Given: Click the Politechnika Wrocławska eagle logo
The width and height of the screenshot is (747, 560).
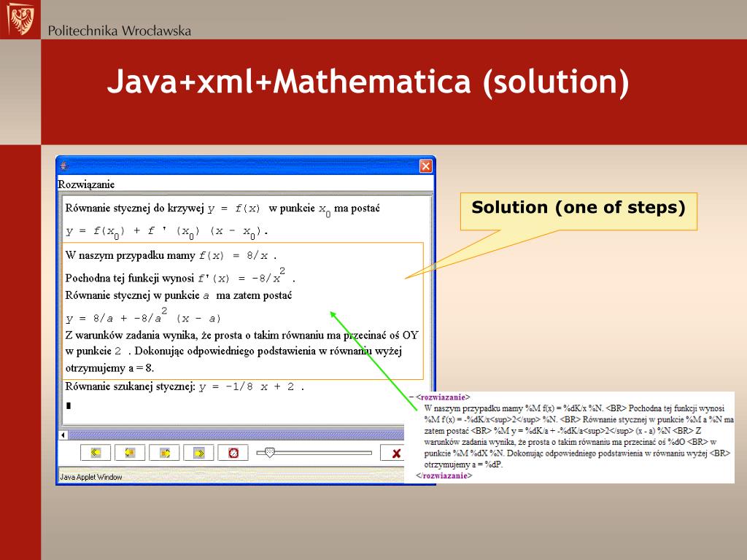Looking at the screenshot, I should 21,19.
